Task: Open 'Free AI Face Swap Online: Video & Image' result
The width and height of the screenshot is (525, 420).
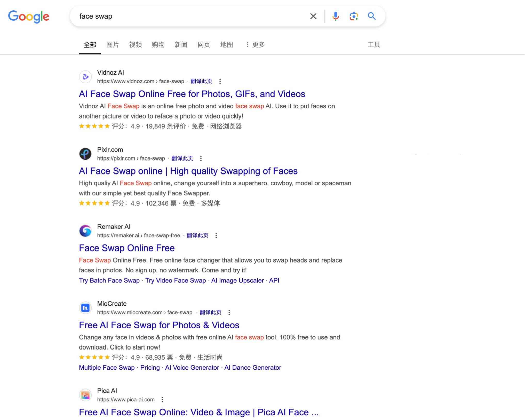Action: 199,412
